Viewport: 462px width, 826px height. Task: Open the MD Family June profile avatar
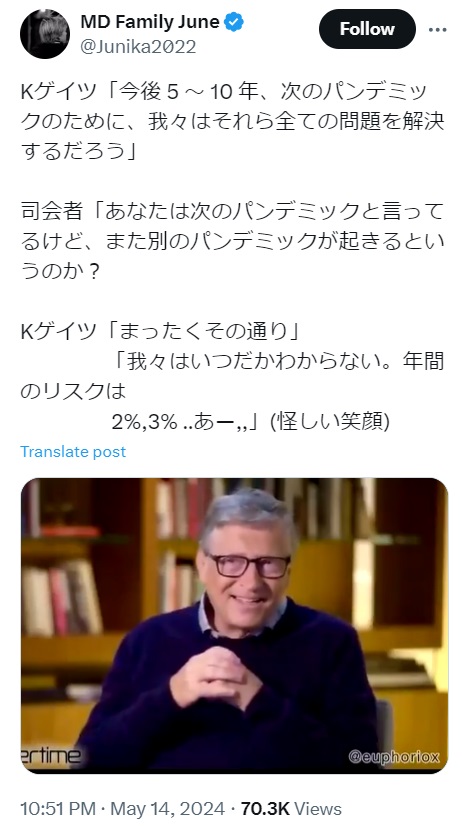(45, 34)
